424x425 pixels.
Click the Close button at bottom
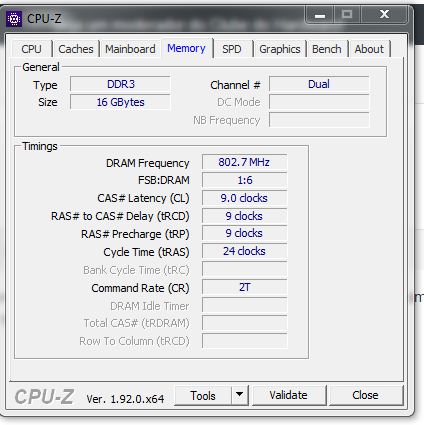365,395
